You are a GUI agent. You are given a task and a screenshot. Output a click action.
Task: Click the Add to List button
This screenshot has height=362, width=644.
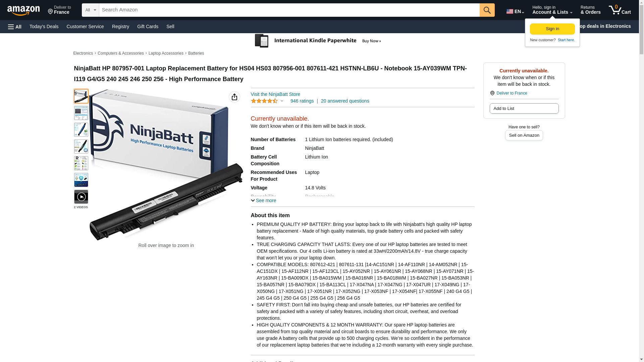524,108
